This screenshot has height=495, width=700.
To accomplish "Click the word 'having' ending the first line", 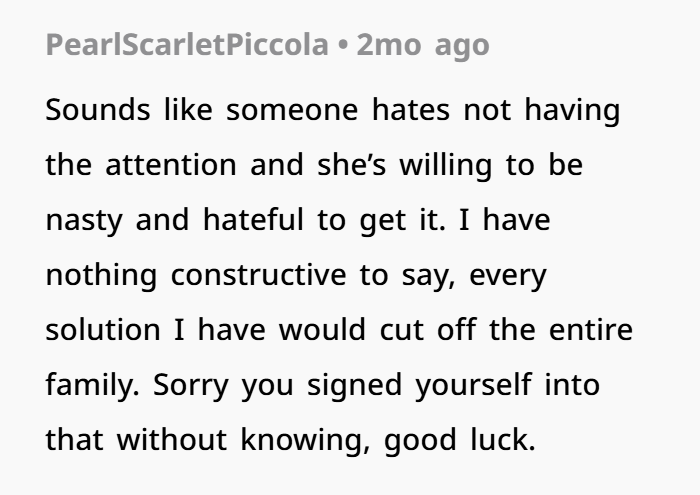I will 572,110.
